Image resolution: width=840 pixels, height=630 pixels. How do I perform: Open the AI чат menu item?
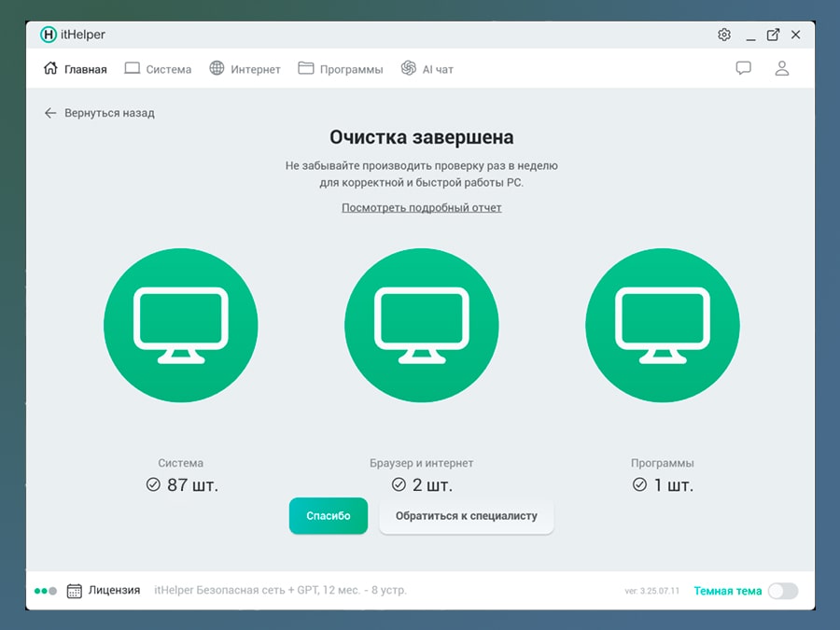tap(427, 68)
